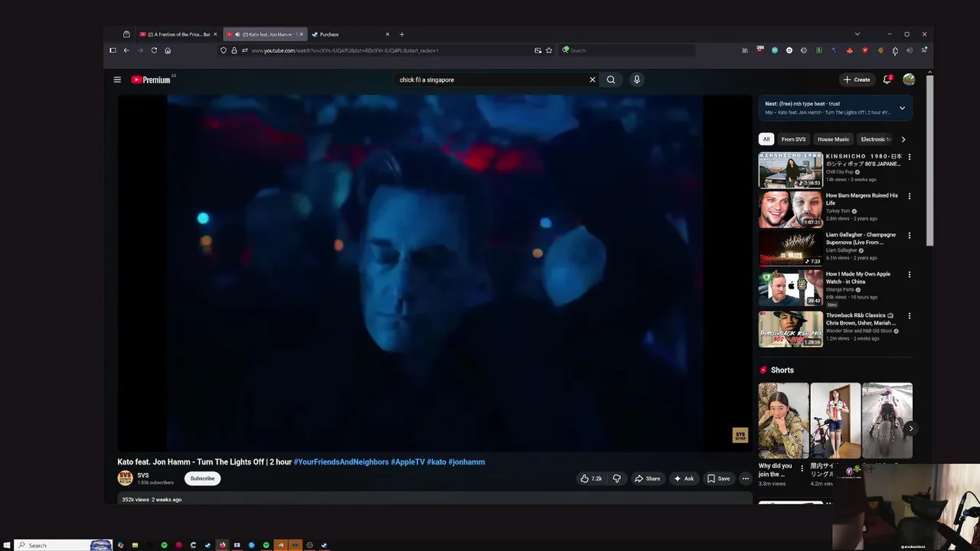Advance the Shorts shelf with next arrow
Screen dimensions: 980x551
click(910, 429)
